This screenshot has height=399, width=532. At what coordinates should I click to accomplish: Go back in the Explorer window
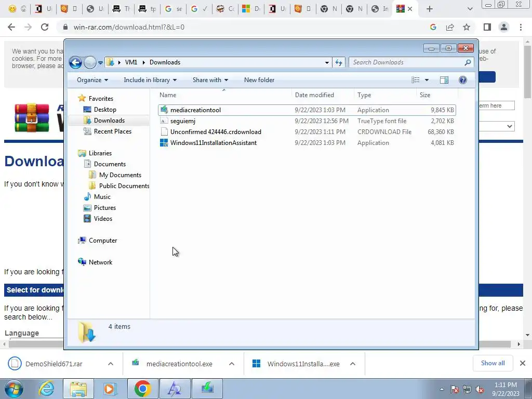pyautogui.click(x=75, y=62)
